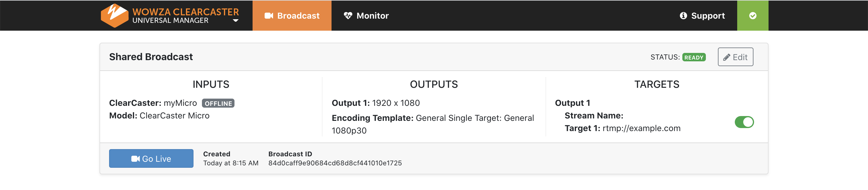Click the Wowza hexagon logo icon
The width and height of the screenshot is (868, 190).
[114, 15]
